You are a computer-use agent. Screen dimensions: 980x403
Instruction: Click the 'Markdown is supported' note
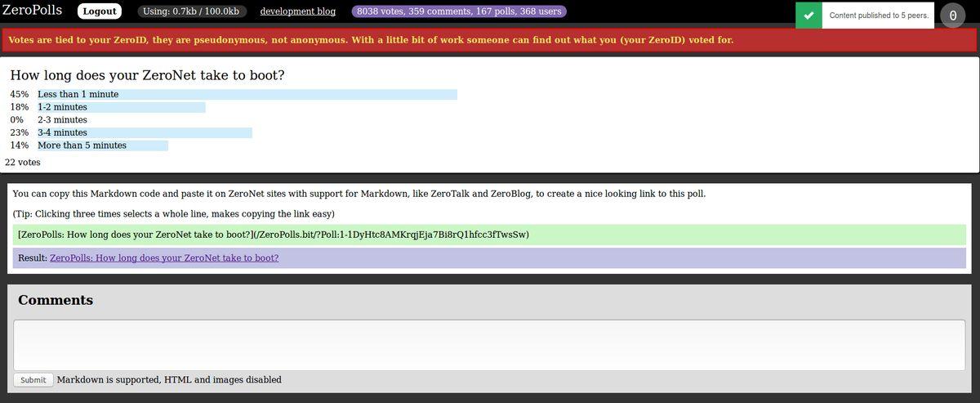169,380
